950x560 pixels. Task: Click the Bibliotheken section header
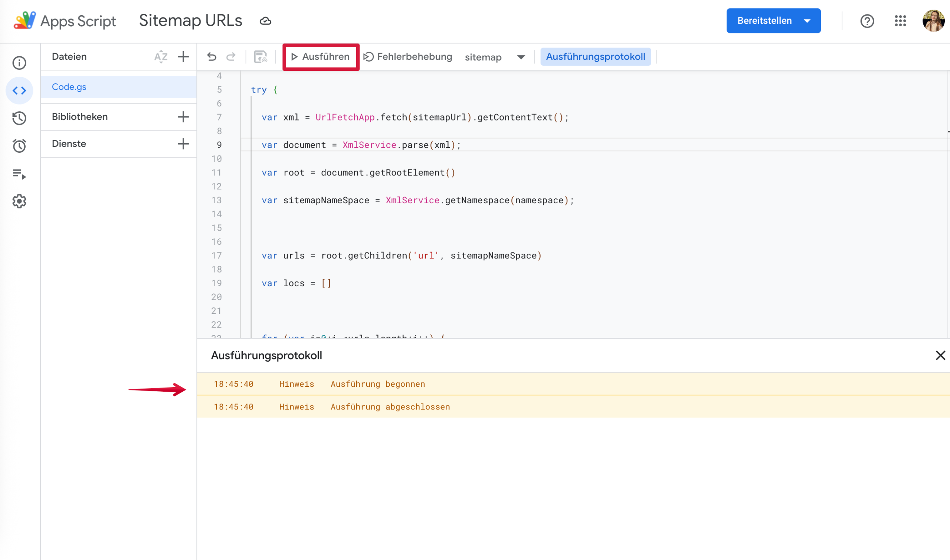click(80, 116)
